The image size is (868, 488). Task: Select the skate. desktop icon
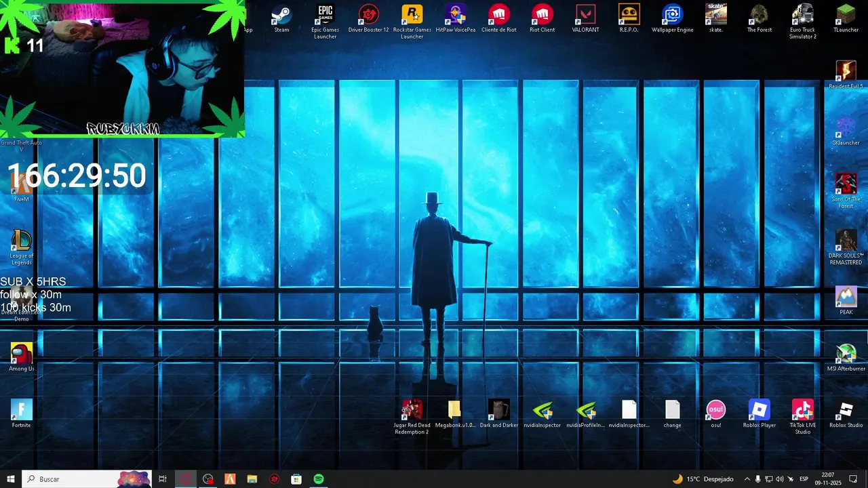716,19
